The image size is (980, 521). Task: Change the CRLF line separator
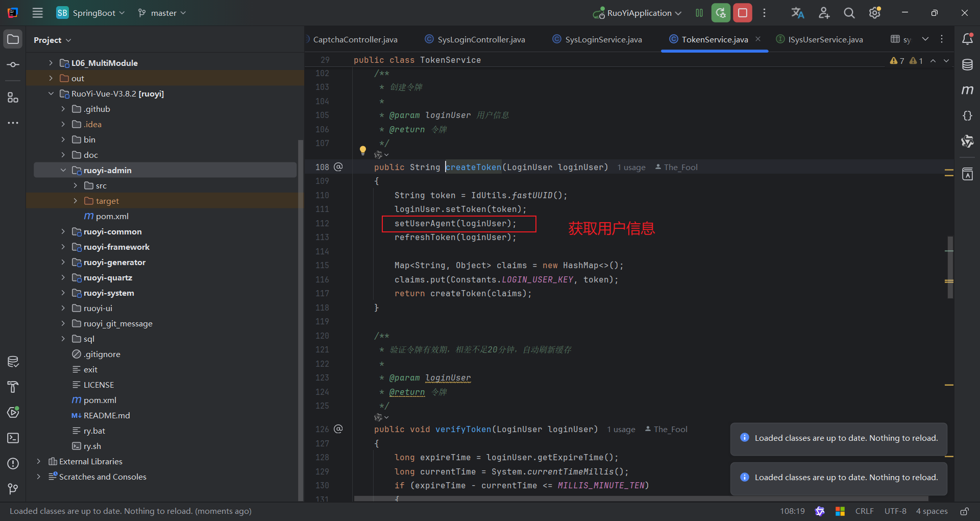pos(864,511)
